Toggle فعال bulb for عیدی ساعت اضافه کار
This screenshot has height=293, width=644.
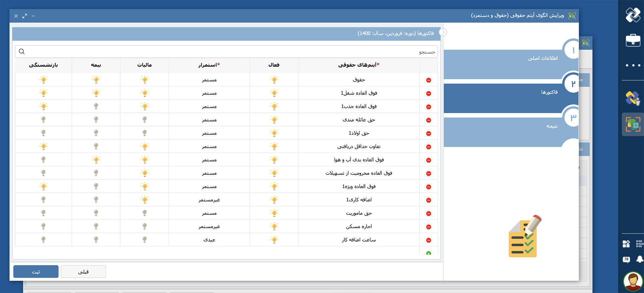click(274, 240)
